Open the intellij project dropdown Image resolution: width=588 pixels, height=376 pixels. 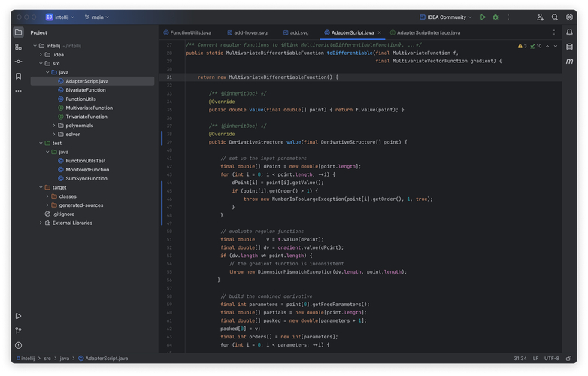[x=60, y=17]
